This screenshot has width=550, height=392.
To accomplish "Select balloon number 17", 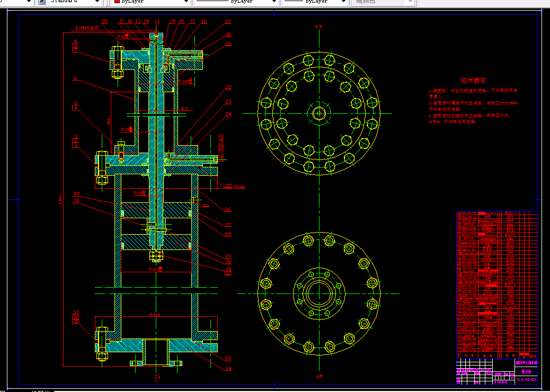I will click(192, 21).
